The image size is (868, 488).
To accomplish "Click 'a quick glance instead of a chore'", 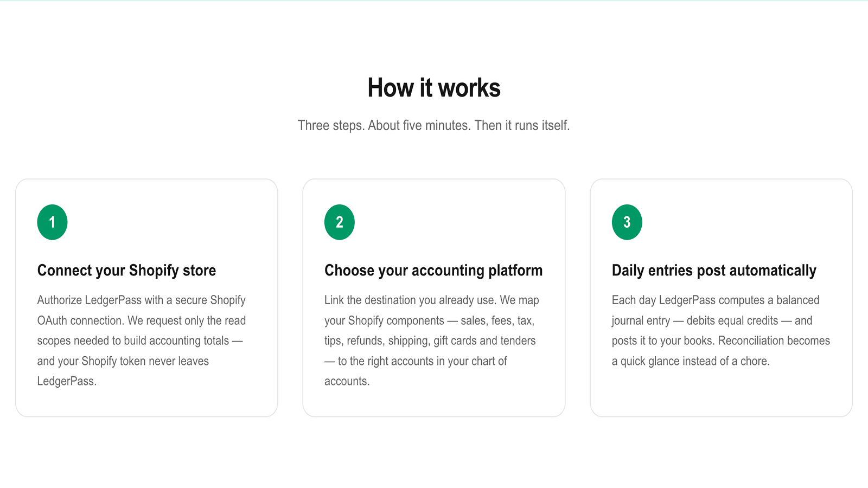I will pos(691,361).
